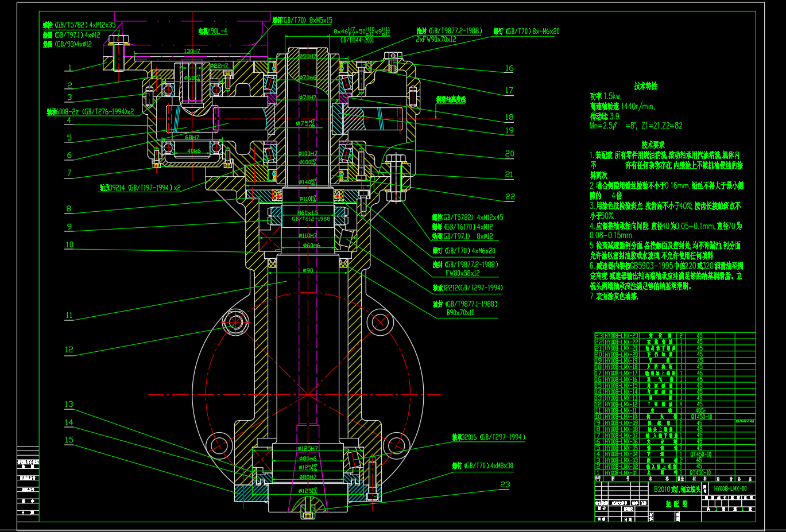Click part callout number 17

click(509, 90)
